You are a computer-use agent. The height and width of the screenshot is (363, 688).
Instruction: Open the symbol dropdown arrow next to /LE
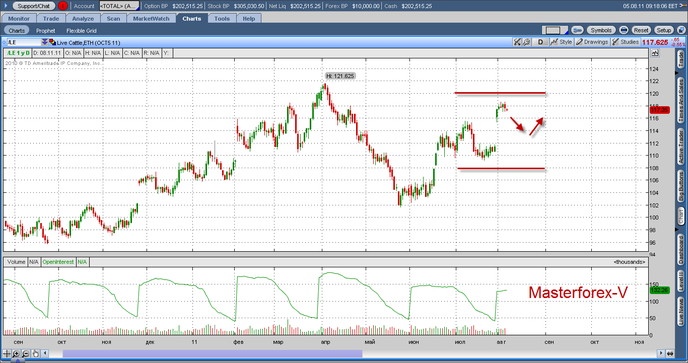[45, 42]
